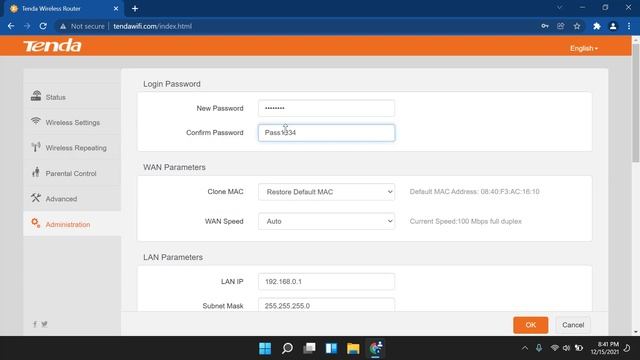Click the Status router icon
The height and width of the screenshot is (360, 640).
36,96
